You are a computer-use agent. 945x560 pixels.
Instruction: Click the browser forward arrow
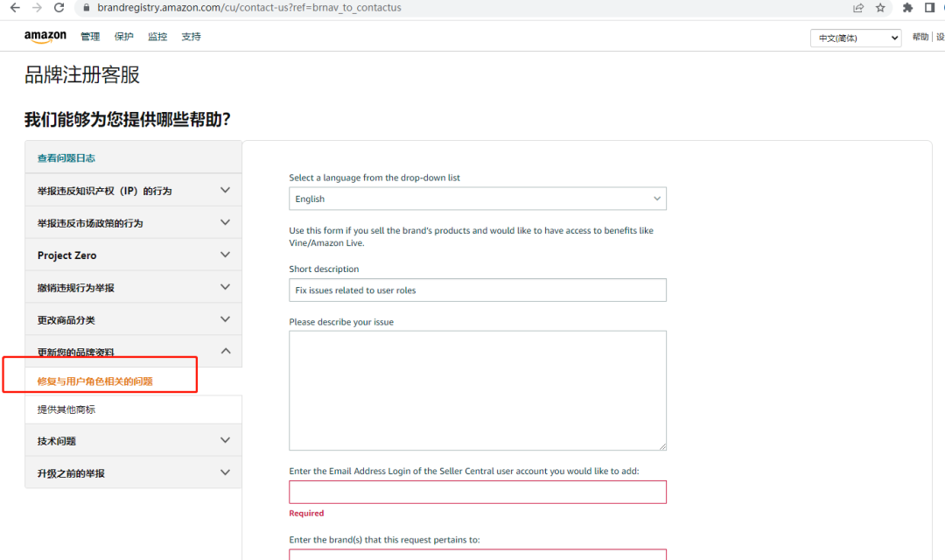click(37, 8)
